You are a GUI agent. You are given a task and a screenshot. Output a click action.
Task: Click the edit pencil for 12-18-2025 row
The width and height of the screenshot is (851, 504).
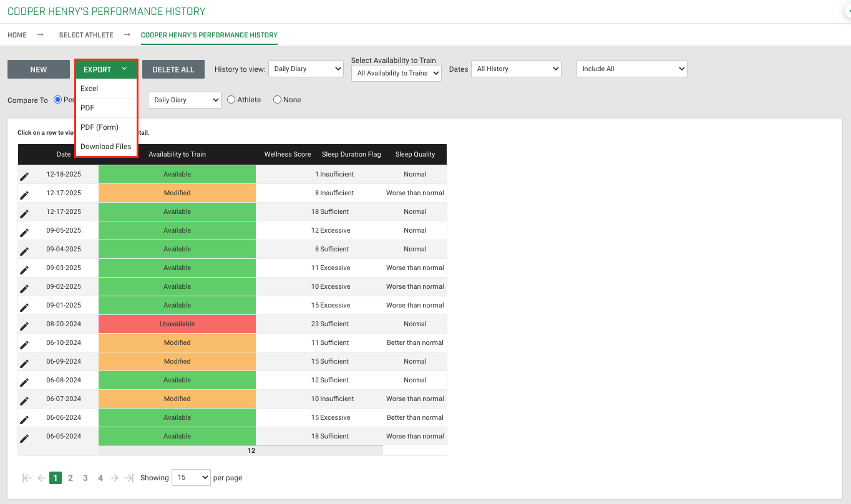click(x=24, y=177)
